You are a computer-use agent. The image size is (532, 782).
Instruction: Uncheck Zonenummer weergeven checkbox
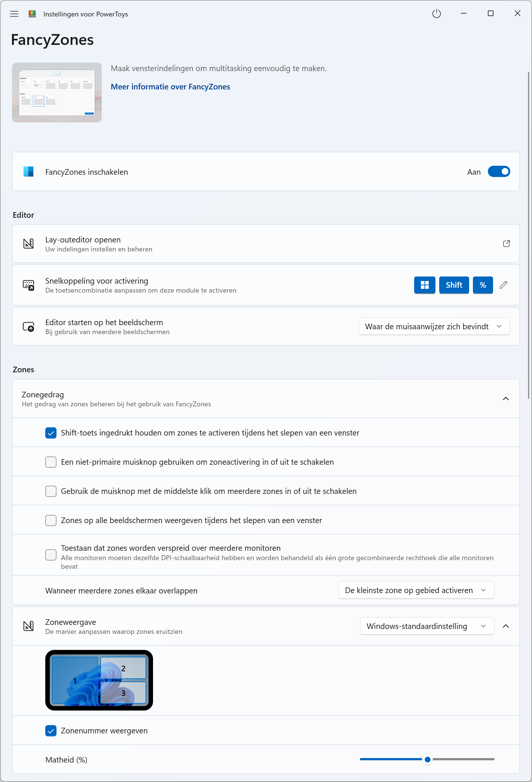click(51, 731)
